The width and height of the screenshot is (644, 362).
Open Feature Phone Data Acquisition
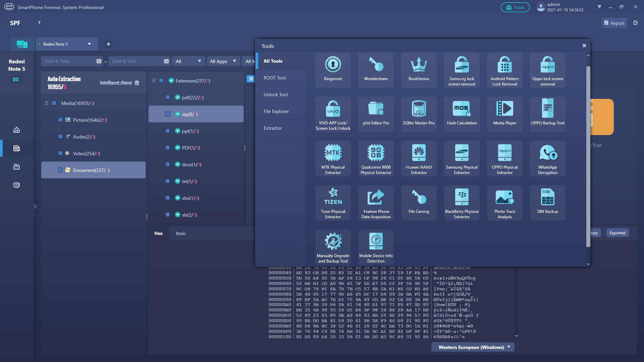[x=376, y=203]
